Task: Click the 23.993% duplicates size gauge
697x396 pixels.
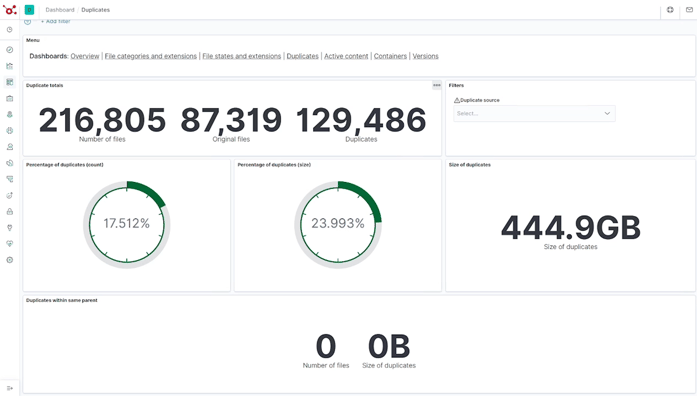Action: (338, 224)
